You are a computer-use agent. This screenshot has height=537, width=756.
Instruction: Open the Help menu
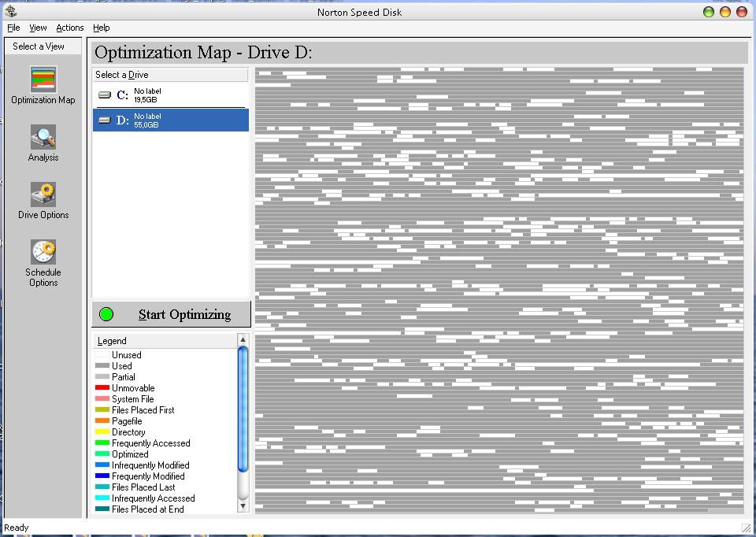coord(102,28)
